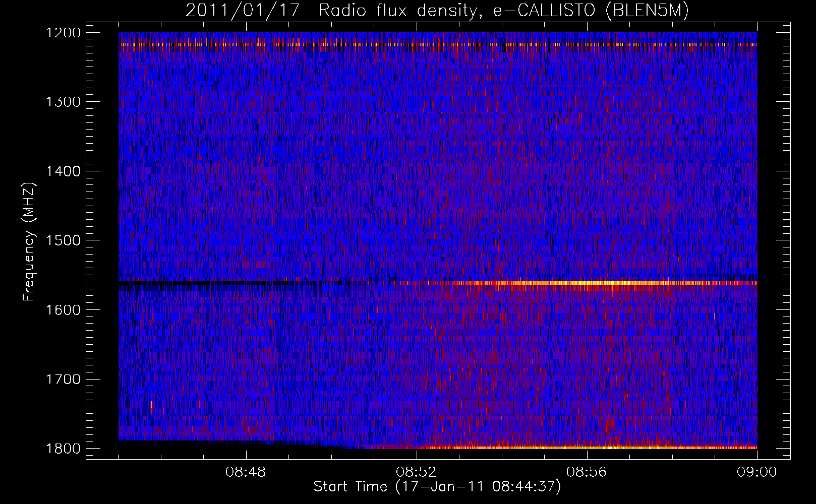
Task: Click the 1200 frequency tick label
Action: coord(63,33)
